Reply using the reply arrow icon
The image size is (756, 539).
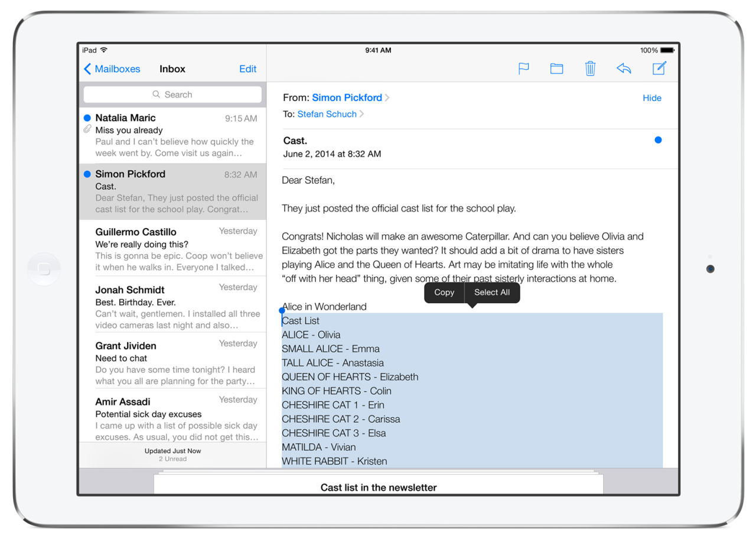coord(624,69)
